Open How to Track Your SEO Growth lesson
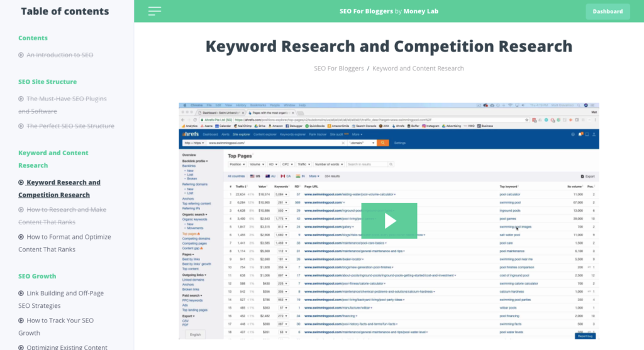 (x=56, y=327)
